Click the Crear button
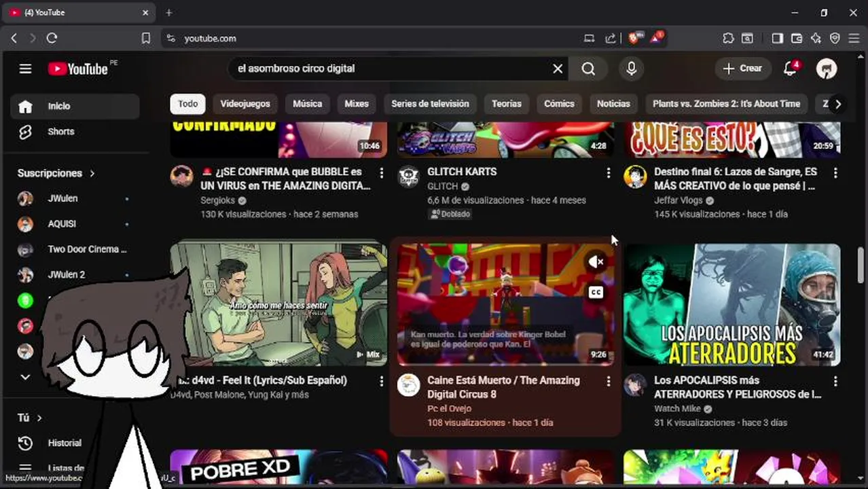The height and width of the screenshot is (489, 868). tap(742, 69)
